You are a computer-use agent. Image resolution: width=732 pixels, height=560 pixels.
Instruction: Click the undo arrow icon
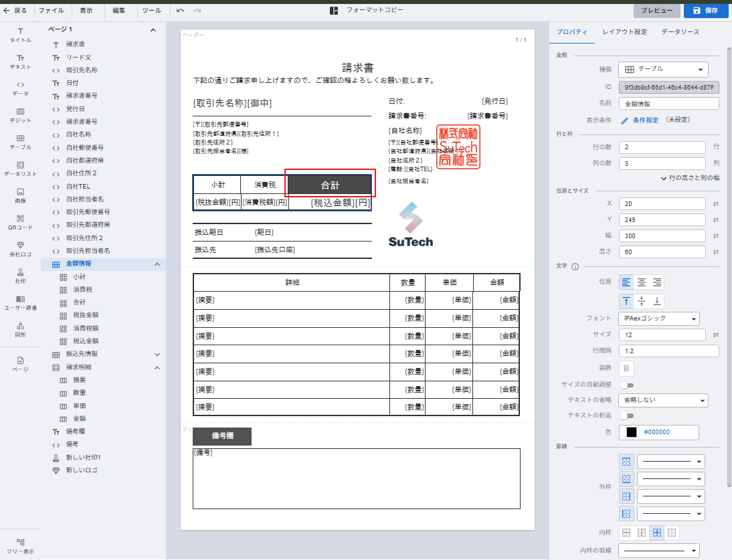[181, 11]
